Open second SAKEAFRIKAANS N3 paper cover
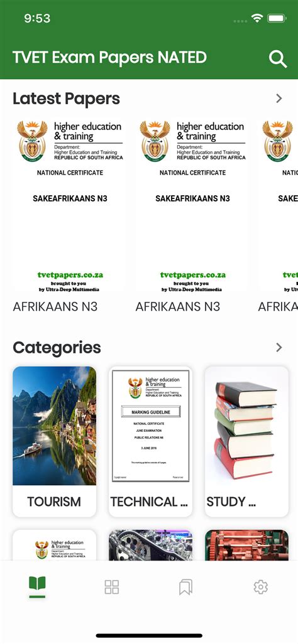Image resolution: width=298 pixels, height=644 pixels. coord(192,206)
